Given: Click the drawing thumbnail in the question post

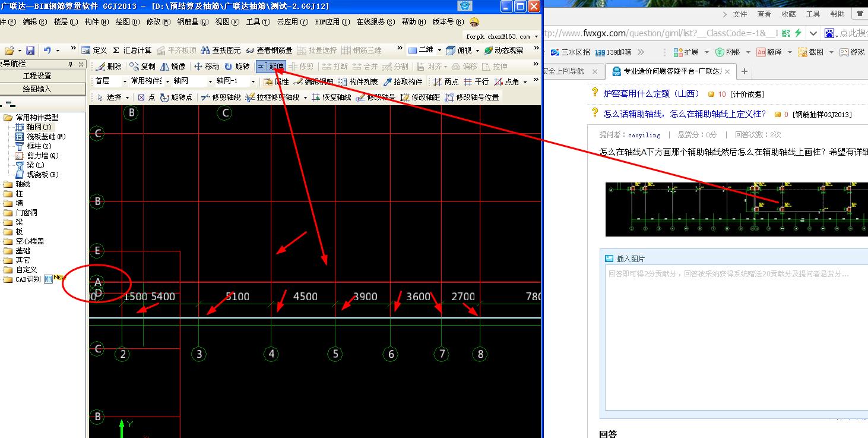Looking at the screenshot, I should pos(736,209).
